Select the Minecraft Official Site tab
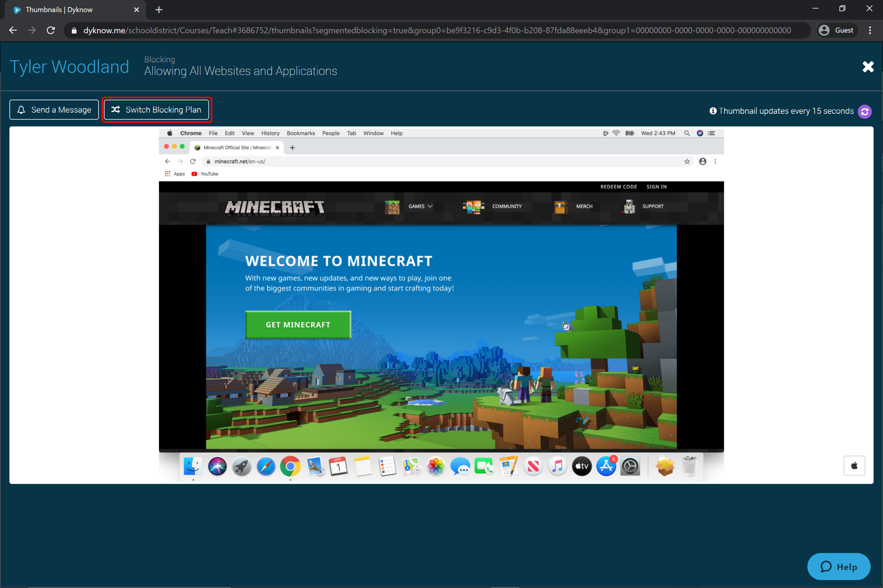 237,147
